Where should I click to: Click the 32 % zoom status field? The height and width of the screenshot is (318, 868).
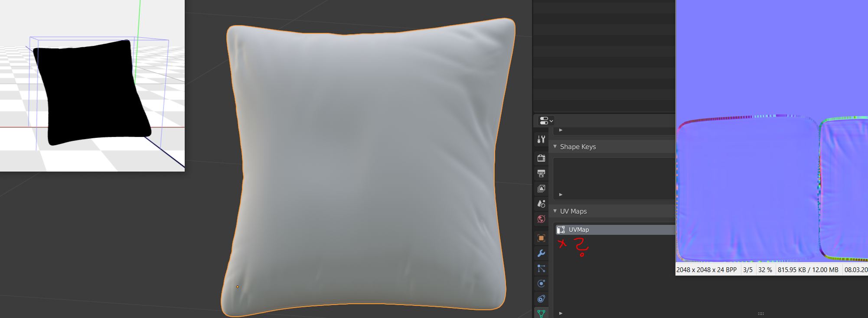tap(765, 269)
